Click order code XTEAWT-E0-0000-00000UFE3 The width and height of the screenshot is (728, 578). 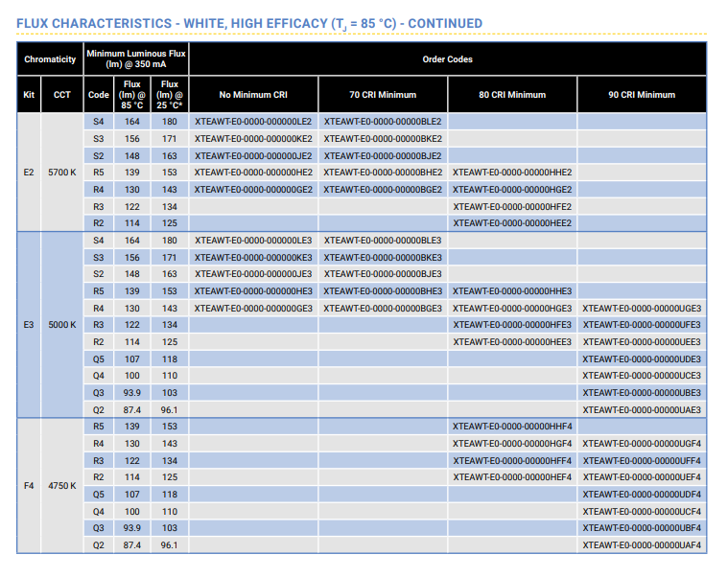(x=642, y=325)
